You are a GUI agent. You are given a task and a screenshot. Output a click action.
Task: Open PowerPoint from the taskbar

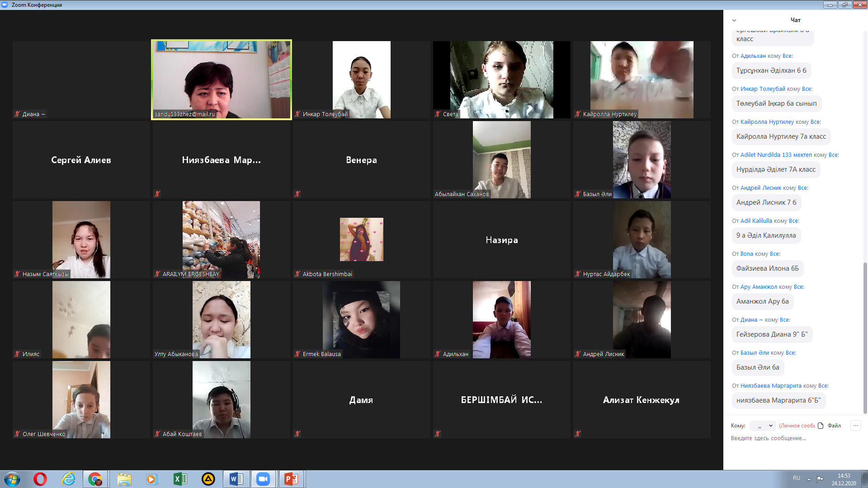291,479
